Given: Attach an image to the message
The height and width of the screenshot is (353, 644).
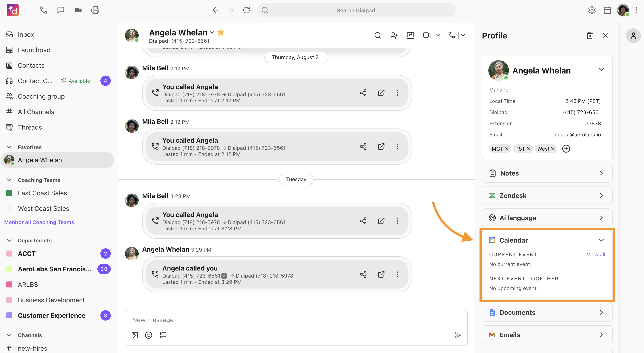Looking at the screenshot, I should (x=135, y=335).
